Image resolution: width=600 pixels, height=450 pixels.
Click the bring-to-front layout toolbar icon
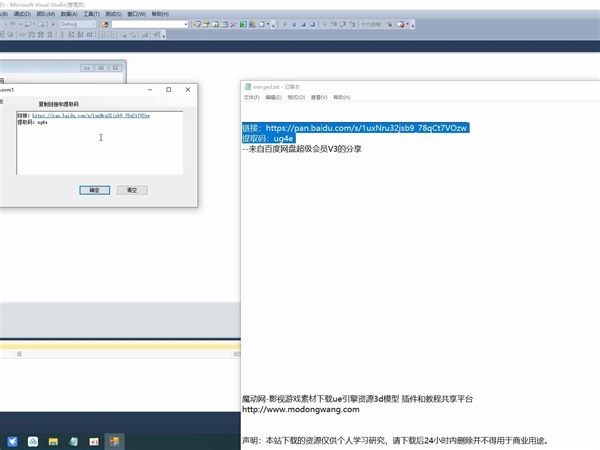[123, 35]
